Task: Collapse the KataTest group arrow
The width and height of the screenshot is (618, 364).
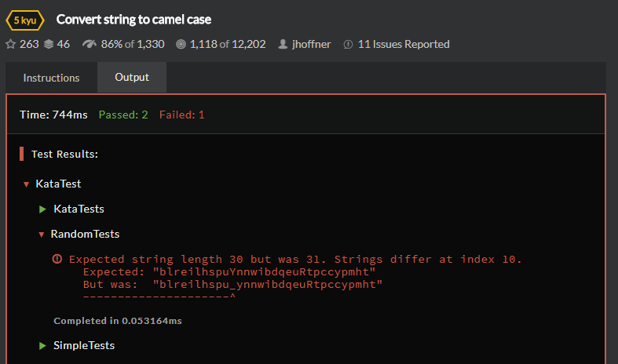Action: tap(26, 184)
